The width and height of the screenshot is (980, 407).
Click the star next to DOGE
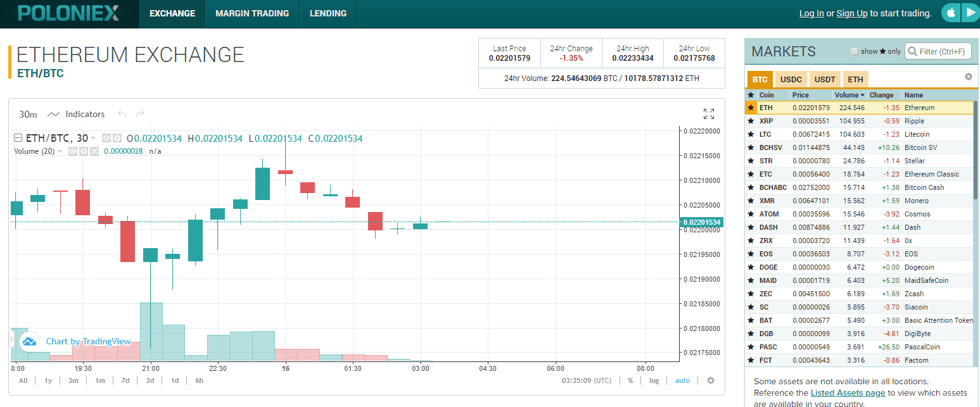751,267
